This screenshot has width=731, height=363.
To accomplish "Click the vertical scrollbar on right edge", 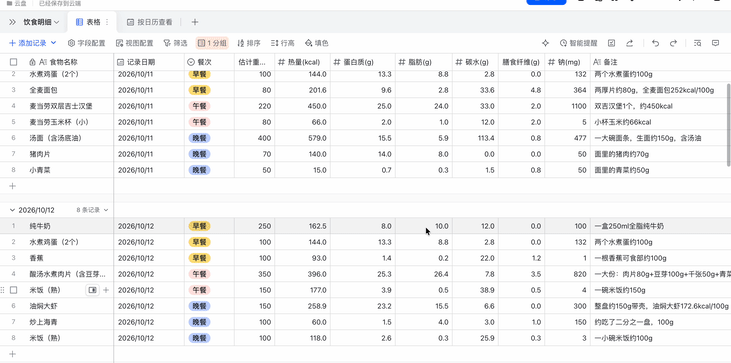I will 729,124.
